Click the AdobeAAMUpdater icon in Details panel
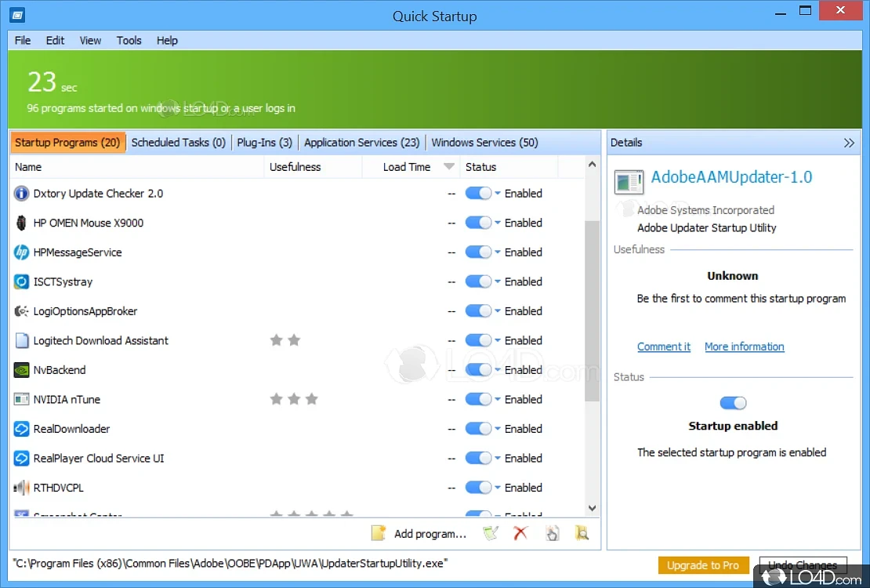870x588 pixels. pyautogui.click(x=628, y=181)
